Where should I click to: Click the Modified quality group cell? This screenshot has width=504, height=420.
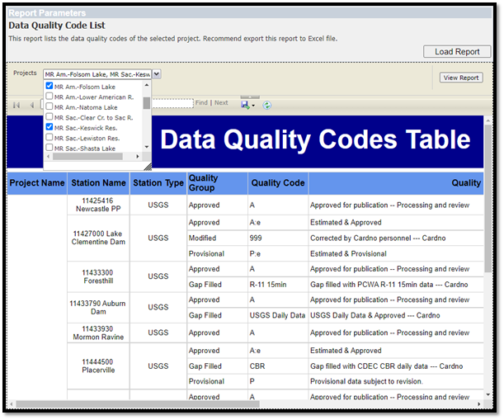click(217, 238)
